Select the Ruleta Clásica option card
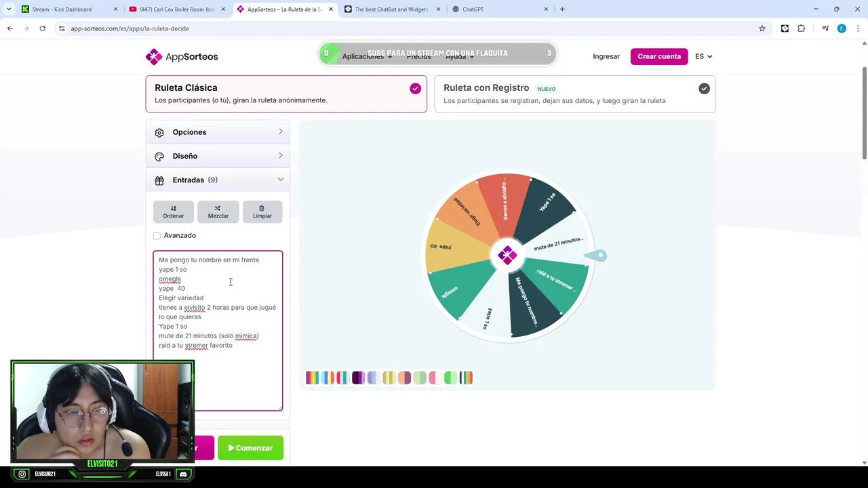 (x=286, y=94)
